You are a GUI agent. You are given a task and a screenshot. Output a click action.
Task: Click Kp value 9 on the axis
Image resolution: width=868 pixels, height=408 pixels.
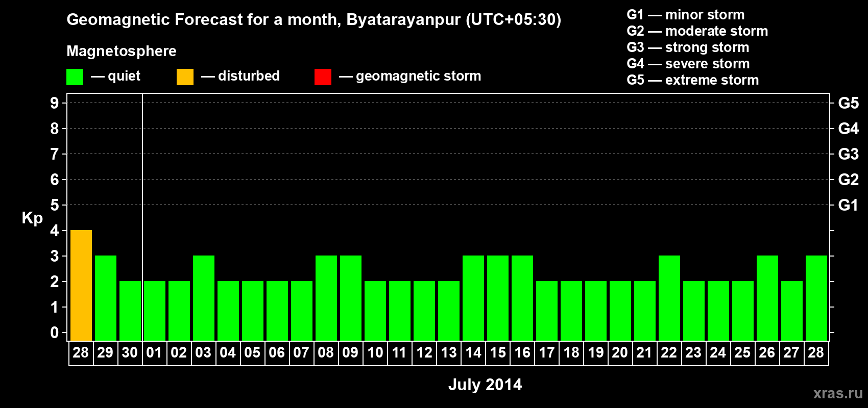point(55,103)
